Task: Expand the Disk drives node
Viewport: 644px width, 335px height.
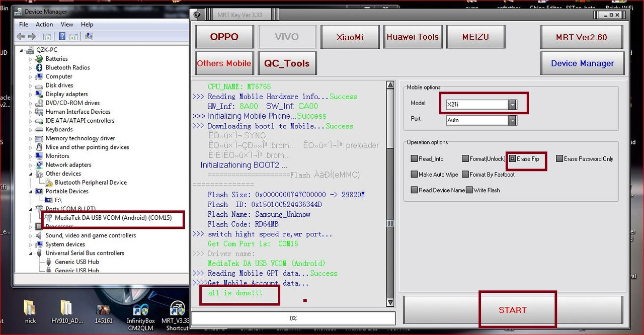Action: click(x=31, y=86)
